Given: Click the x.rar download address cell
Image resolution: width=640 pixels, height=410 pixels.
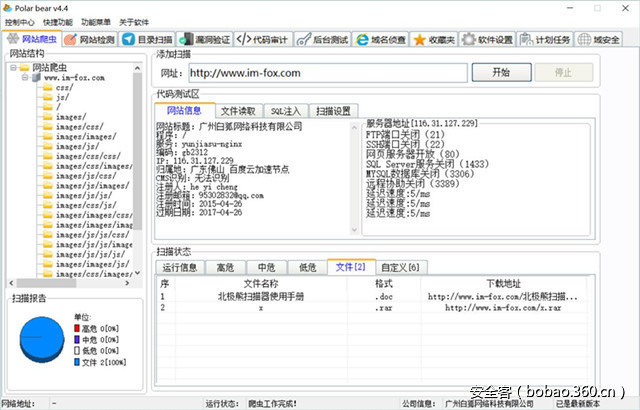Looking at the screenshot, I should point(503,308).
